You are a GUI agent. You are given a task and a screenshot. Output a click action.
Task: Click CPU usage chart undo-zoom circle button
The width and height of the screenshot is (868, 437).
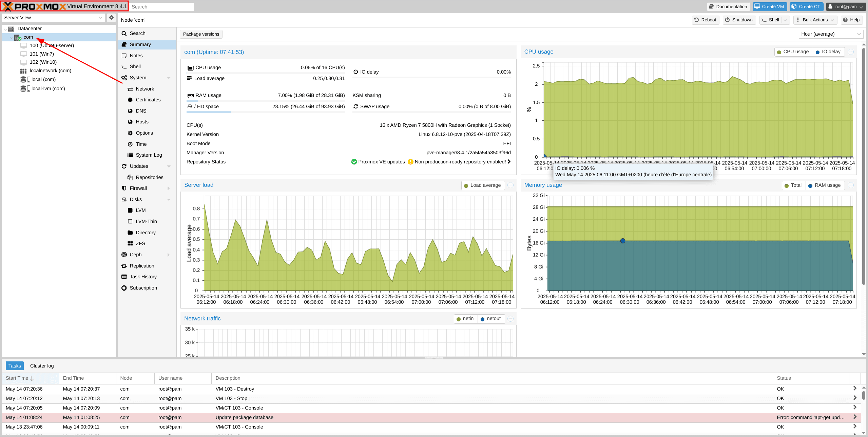point(851,52)
